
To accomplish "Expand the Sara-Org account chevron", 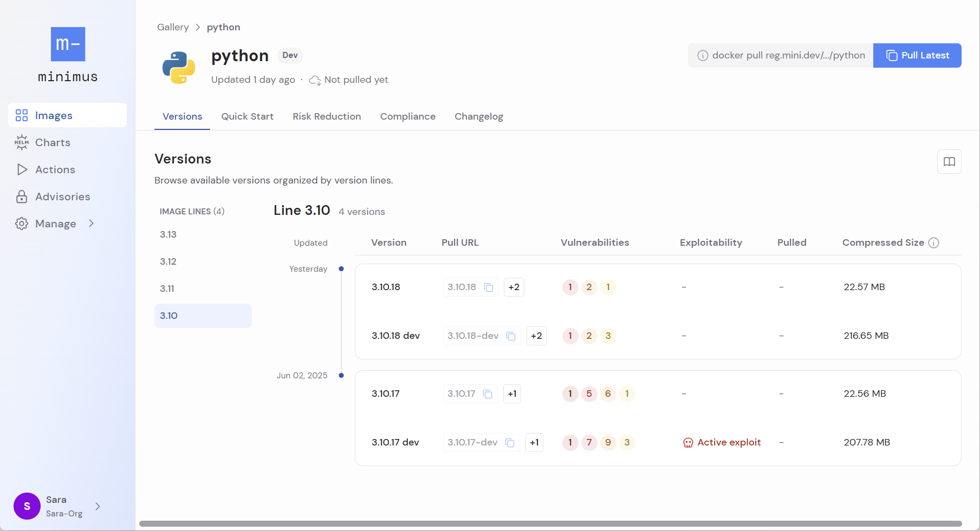I will 98,506.
